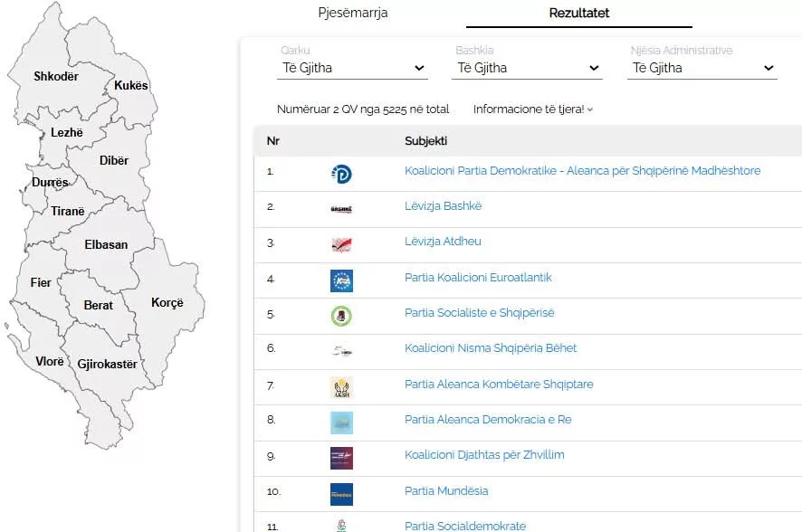
Task: Click the Aleanca Kombëtare Shqiptare logo
Action: pos(341,387)
